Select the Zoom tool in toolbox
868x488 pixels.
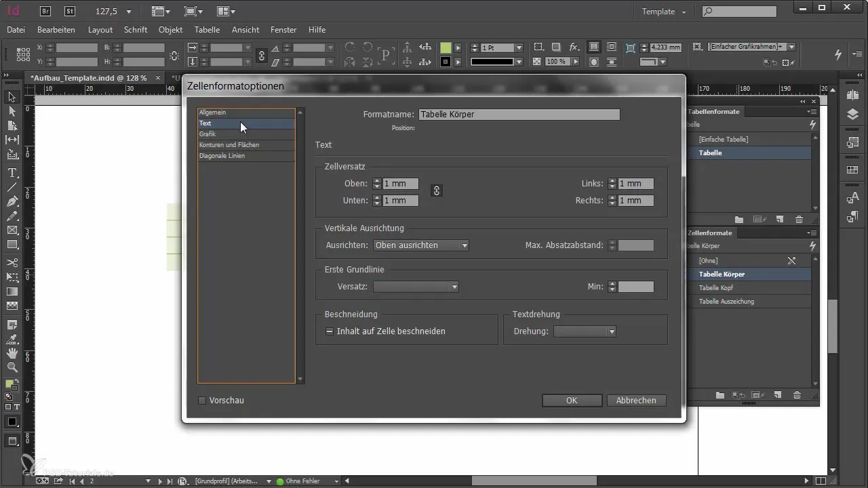(x=12, y=367)
